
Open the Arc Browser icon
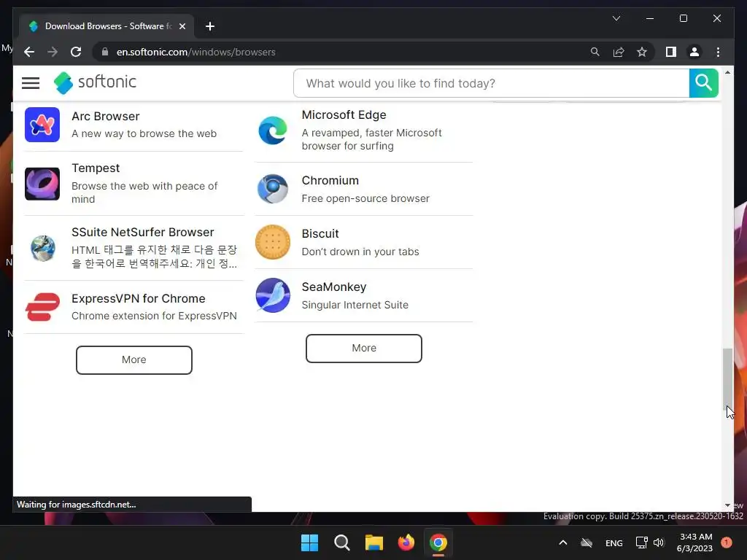42,125
